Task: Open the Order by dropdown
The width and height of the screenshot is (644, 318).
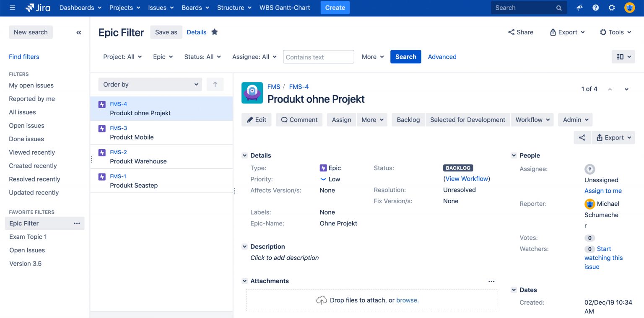Action: click(x=150, y=84)
